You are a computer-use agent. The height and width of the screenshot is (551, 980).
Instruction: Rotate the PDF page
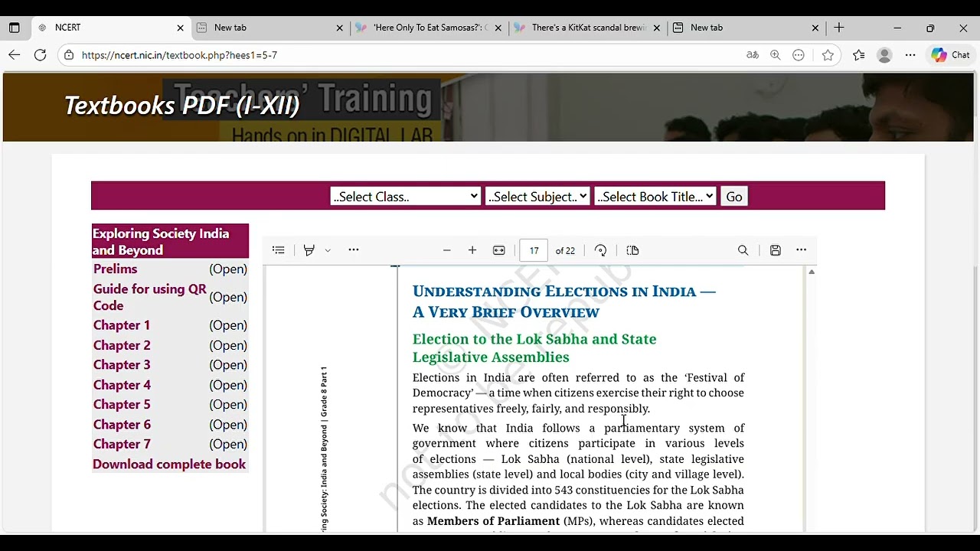pyautogui.click(x=601, y=250)
